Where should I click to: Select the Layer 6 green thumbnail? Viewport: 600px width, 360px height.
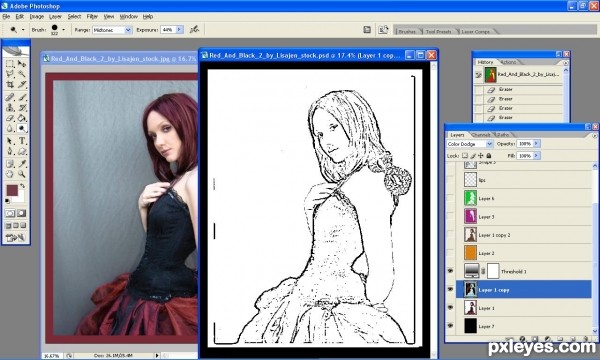[x=470, y=198]
